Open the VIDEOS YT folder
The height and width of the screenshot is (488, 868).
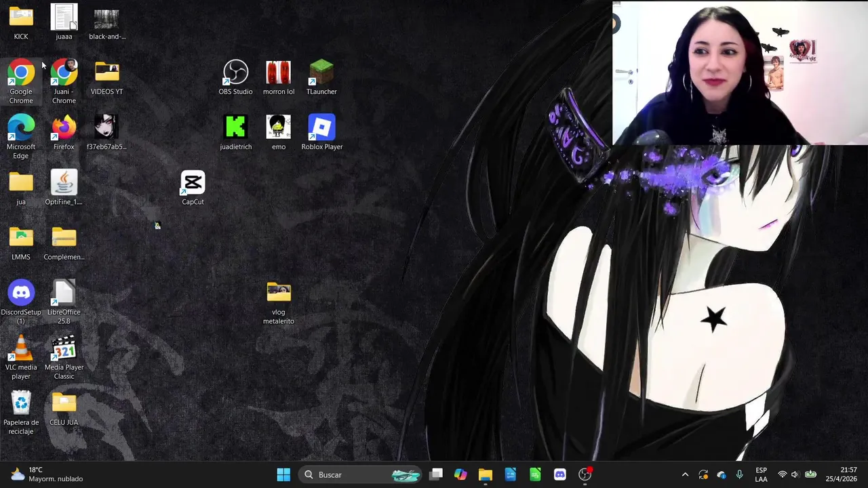(106, 77)
